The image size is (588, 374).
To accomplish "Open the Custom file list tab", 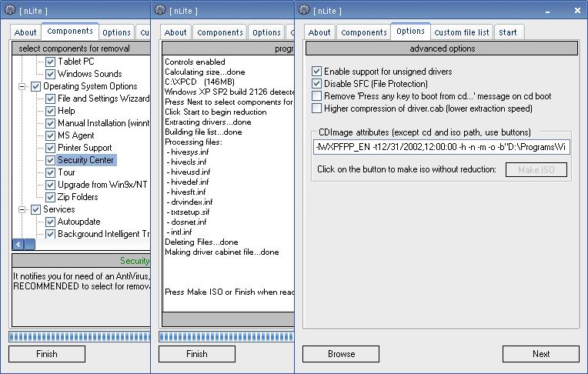I will pos(462,32).
